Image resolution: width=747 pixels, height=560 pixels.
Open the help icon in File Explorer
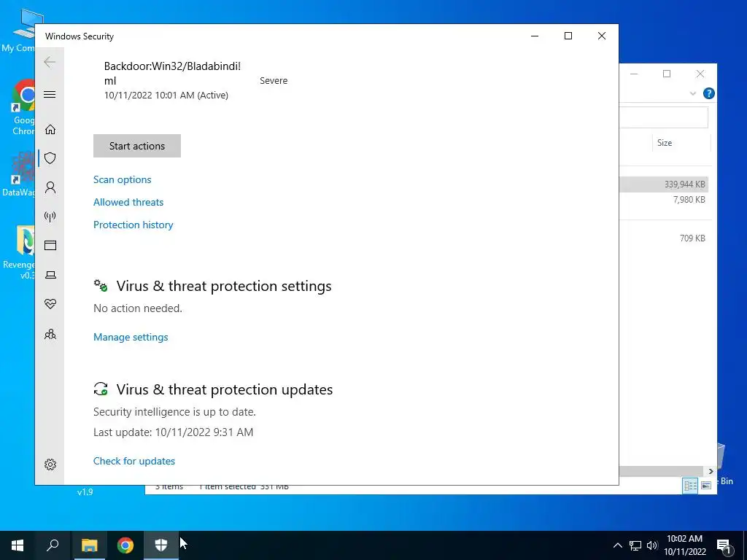click(708, 93)
